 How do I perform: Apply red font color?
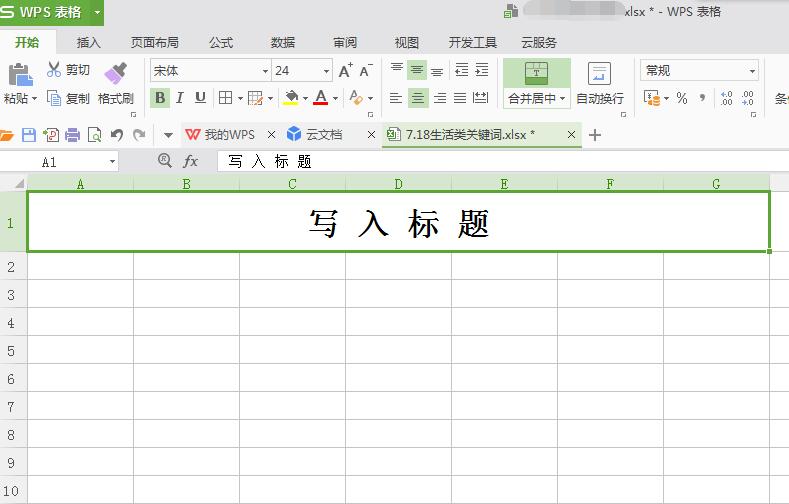click(x=321, y=98)
